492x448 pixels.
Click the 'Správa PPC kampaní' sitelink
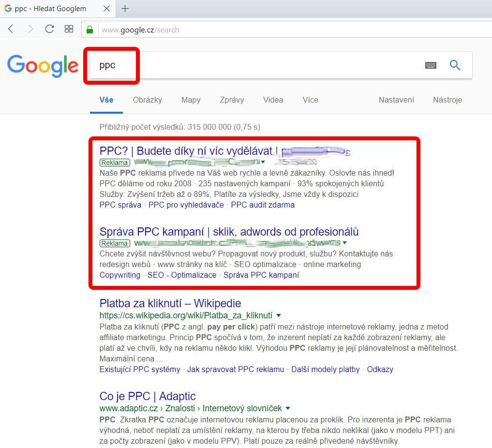pos(261,275)
